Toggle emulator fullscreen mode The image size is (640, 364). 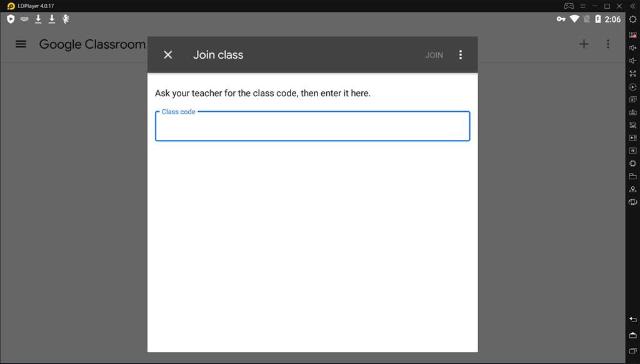[632, 74]
